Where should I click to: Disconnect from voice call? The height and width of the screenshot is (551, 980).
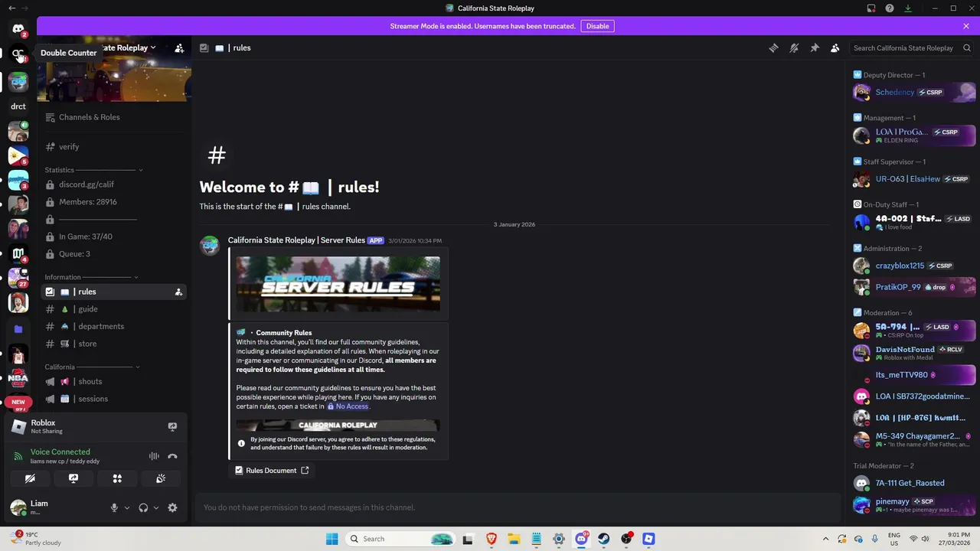coord(172,456)
